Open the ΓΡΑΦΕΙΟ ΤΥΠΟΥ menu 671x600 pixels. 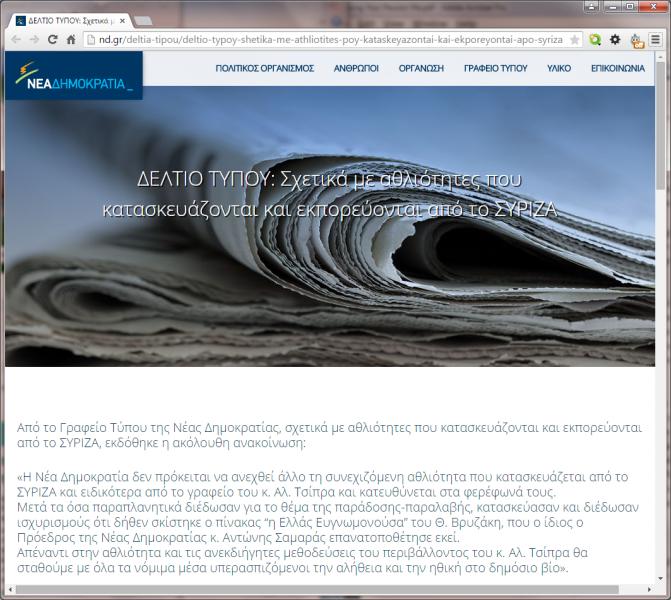[496, 68]
